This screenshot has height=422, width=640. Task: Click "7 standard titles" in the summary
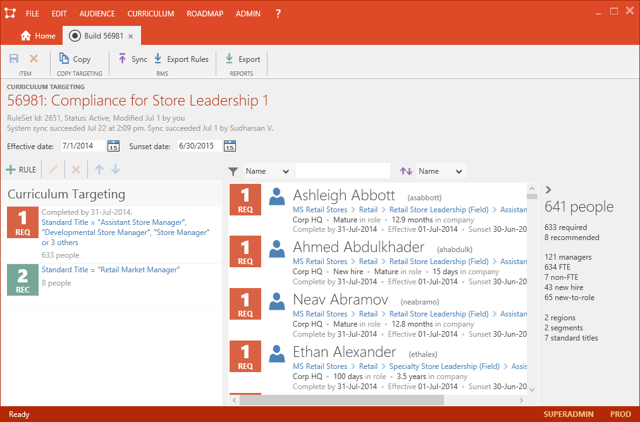(x=571, y=338)
